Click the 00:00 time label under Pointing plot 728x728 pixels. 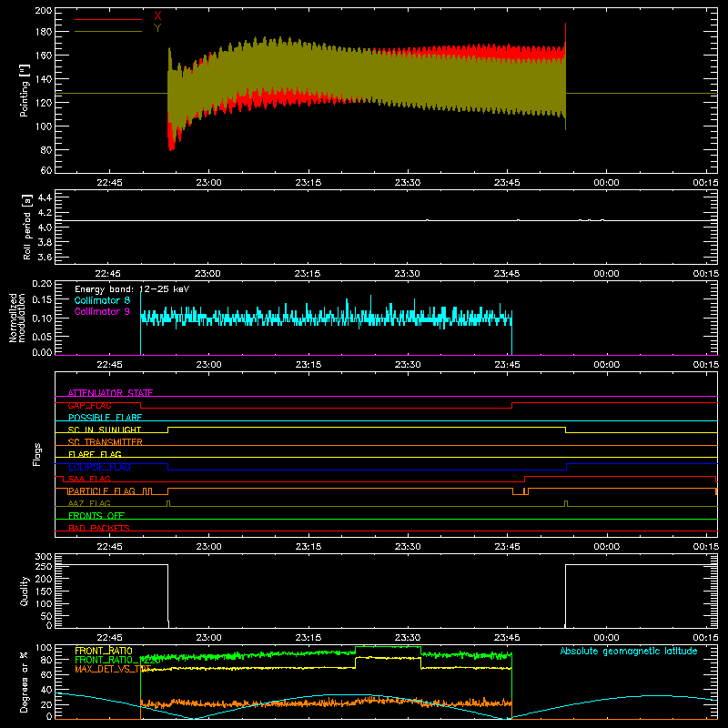pyautogui.click(x=606, y=183)
